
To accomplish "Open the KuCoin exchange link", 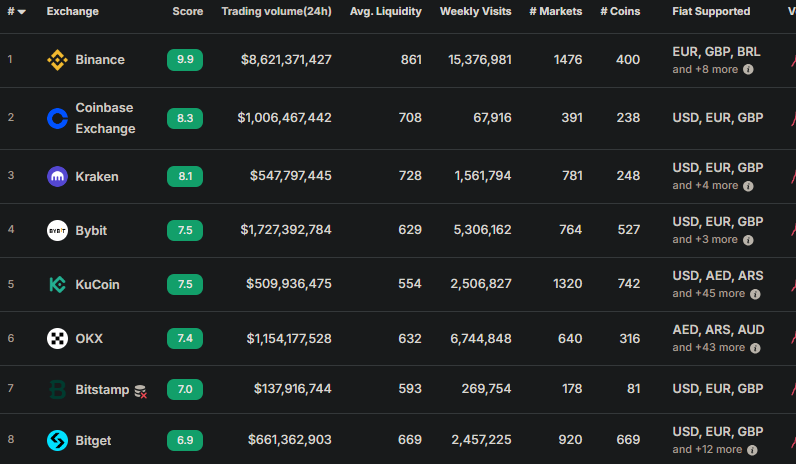I will (97, 284).
